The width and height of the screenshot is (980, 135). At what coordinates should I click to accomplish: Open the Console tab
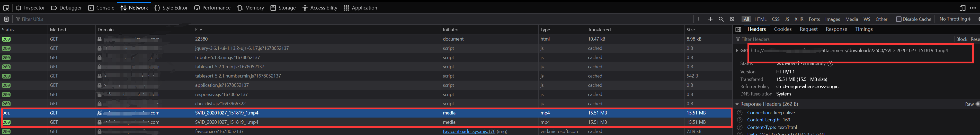click(101, 8)
